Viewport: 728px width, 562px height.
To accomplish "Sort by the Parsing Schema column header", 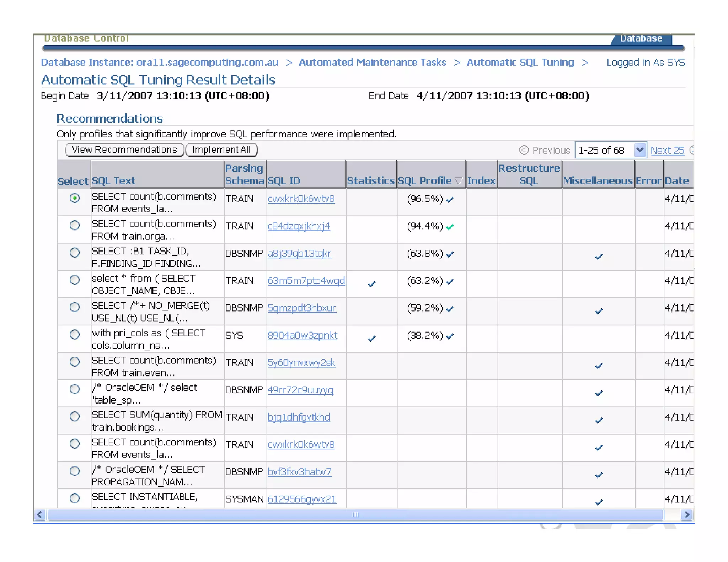I will (245, 174).
